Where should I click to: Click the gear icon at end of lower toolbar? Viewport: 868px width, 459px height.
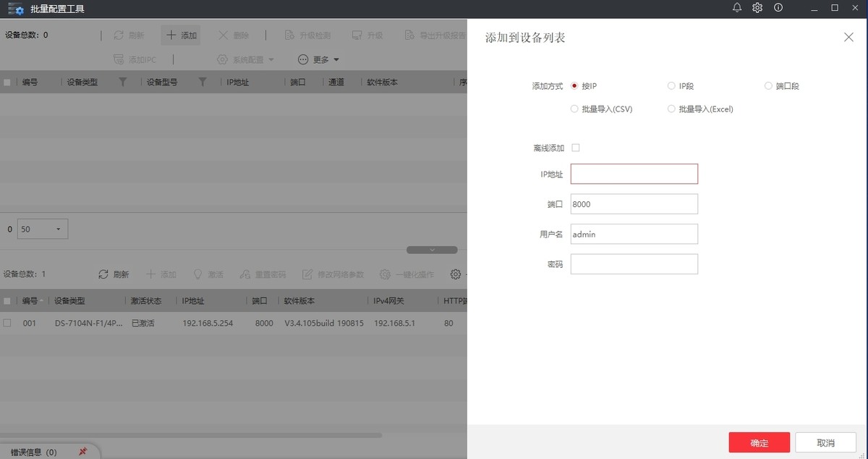[x=455, y=274]
